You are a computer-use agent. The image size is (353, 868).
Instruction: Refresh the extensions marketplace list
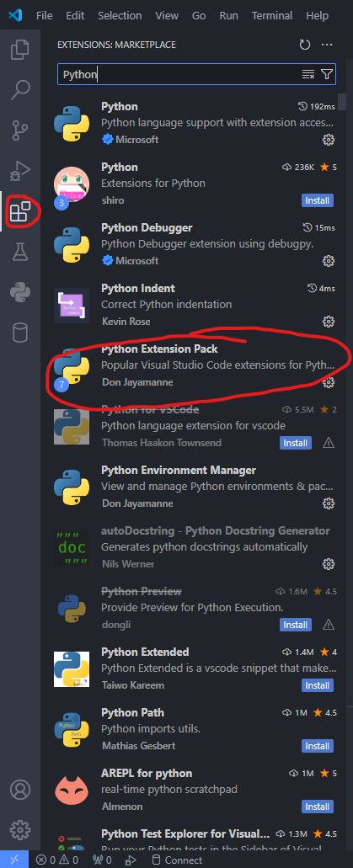(x=305, y=45)
